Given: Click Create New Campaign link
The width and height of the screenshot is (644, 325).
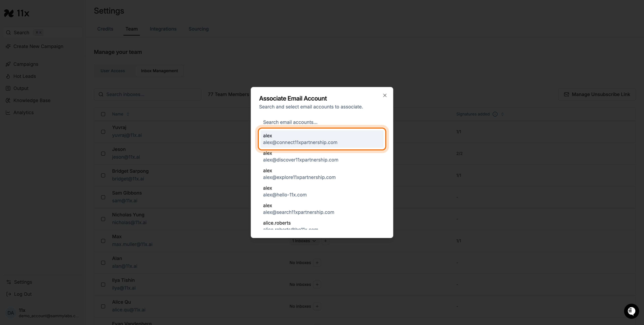Looking at the screenshot, I should pyautogui.click(x=38, y=46).
